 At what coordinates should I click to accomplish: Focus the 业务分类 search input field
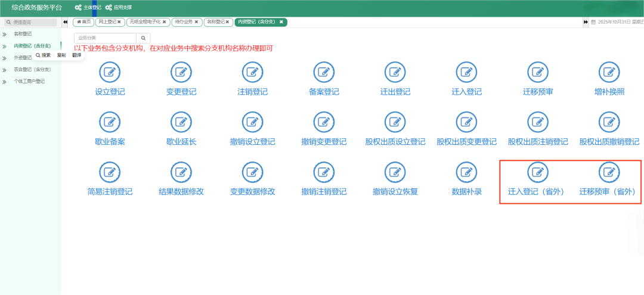coord(105,38)
